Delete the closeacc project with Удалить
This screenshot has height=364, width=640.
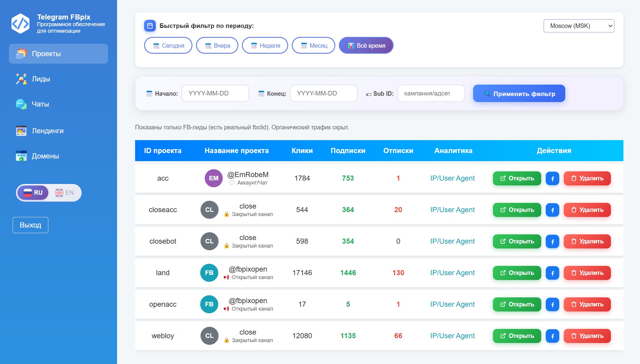point(587,210)
